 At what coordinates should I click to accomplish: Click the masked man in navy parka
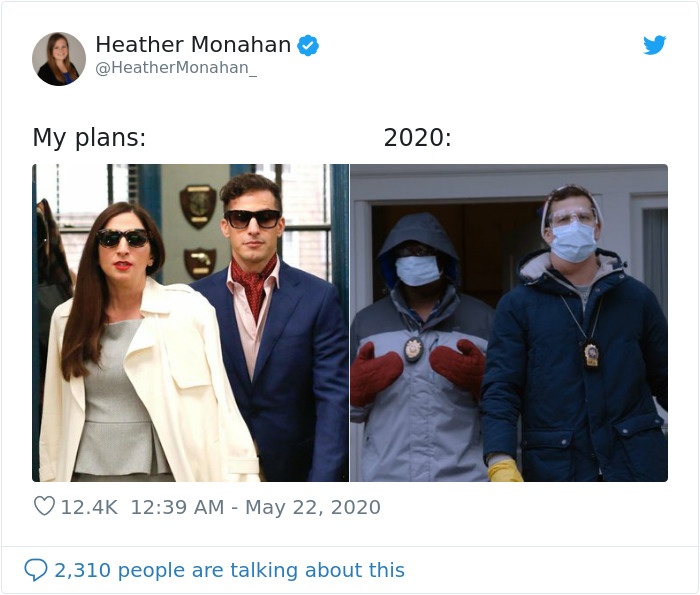pyautogui.click(x=575, y=350)
